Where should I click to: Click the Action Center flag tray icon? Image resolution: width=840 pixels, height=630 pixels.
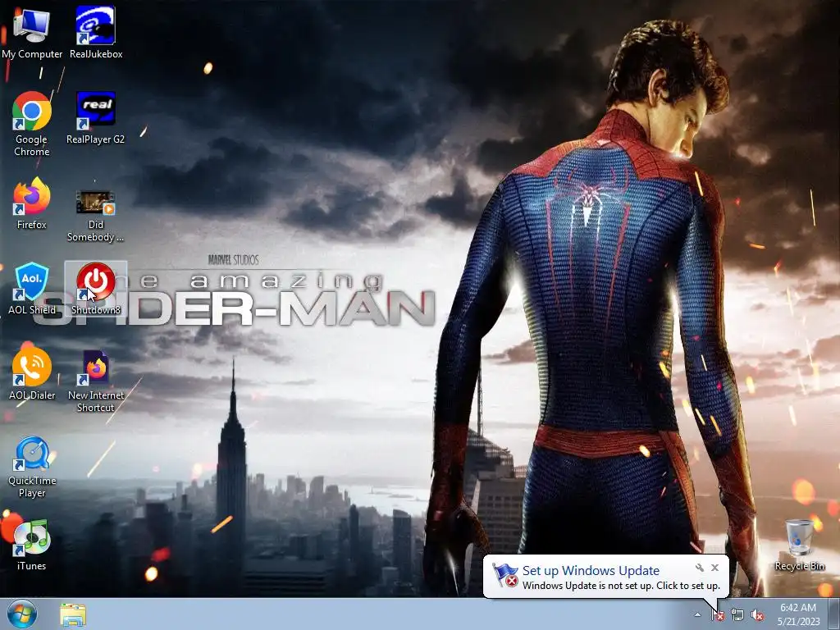tap(718, 615)
